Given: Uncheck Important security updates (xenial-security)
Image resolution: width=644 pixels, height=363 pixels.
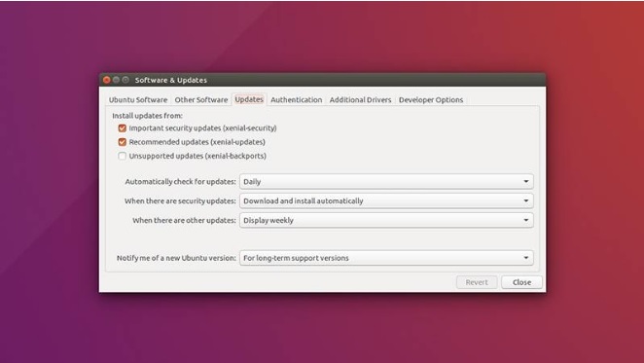Looking at the screenshot, I should point(122,128).
